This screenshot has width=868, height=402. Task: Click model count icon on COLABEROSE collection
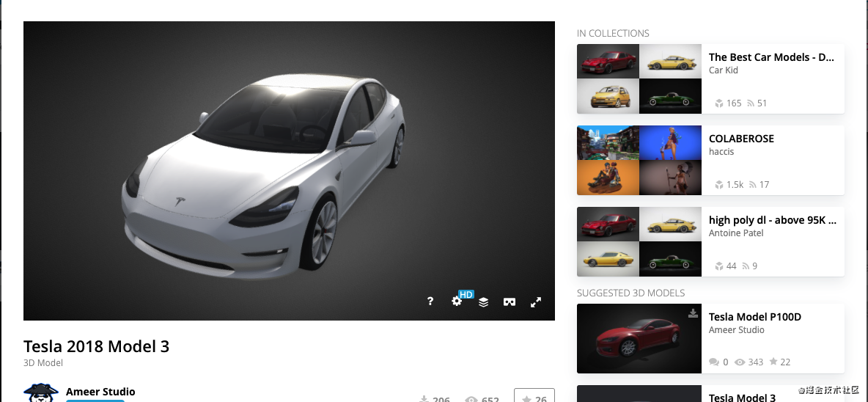click(x=718, y=184)
